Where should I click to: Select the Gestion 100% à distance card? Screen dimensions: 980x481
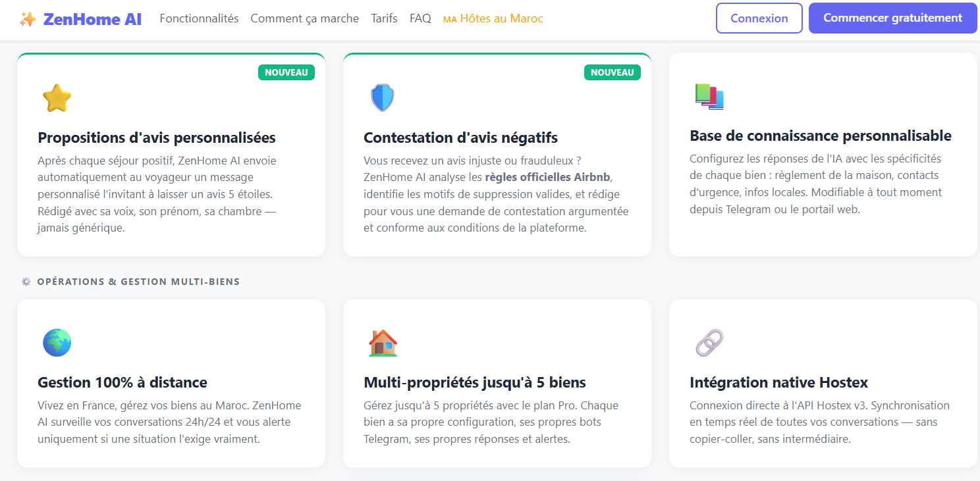tap(171, 383)
